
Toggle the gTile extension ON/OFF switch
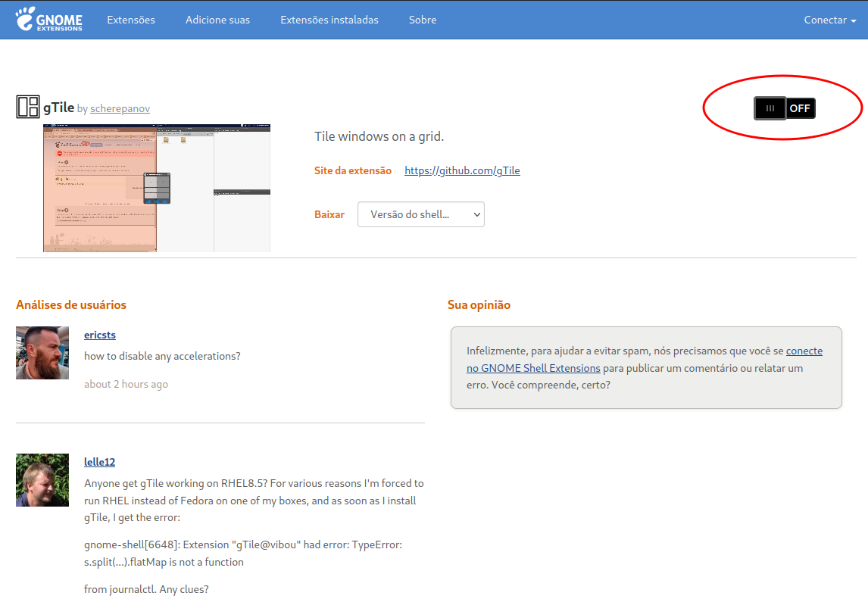click(x=784, y=108)
